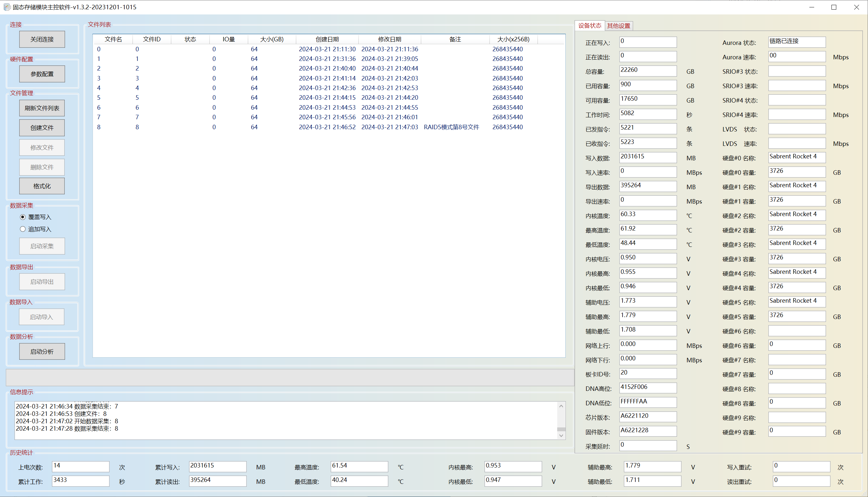
Task: Click the 可用容量 field showing 17650
Action: [648, 100]
